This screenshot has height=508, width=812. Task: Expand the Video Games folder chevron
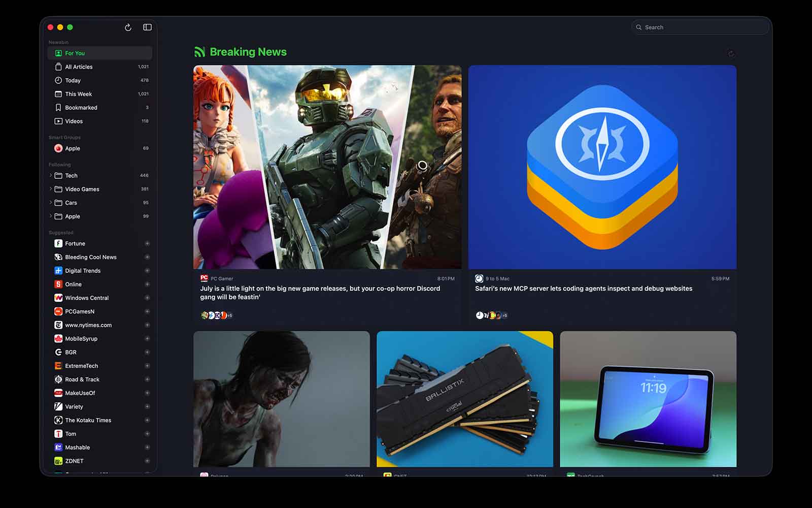tap(51, 189)
